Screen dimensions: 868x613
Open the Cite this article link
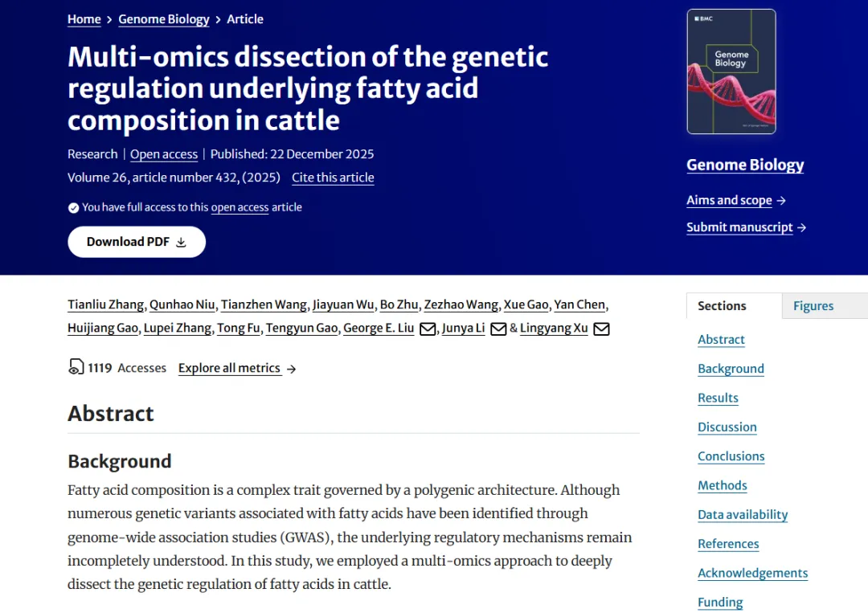(x=333, y=178)
